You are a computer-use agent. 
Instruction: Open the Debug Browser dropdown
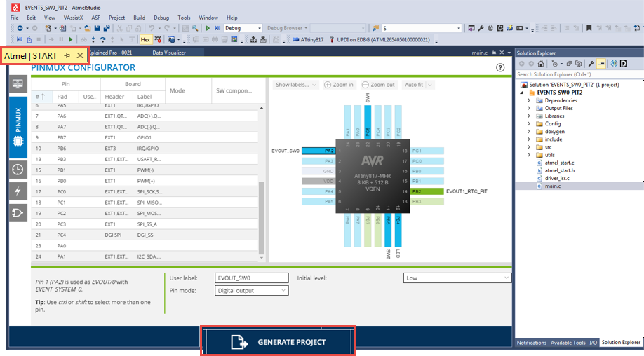point(287,28)
